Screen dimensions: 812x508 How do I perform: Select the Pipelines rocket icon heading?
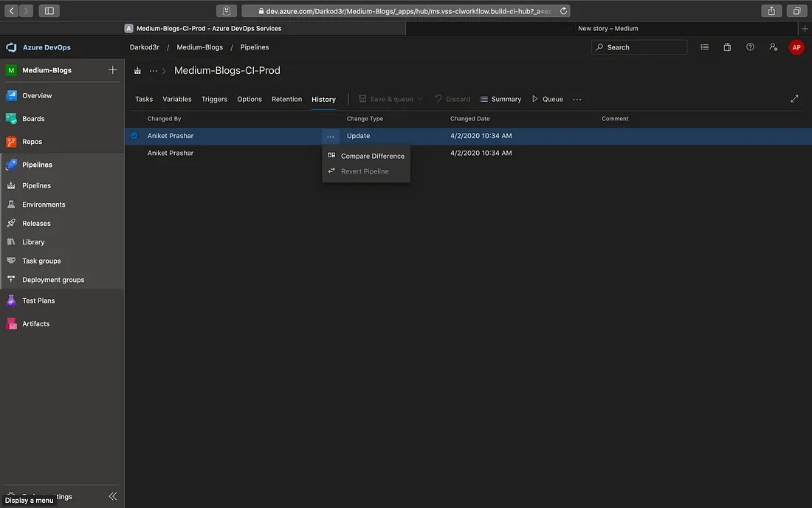coord(11,165)
